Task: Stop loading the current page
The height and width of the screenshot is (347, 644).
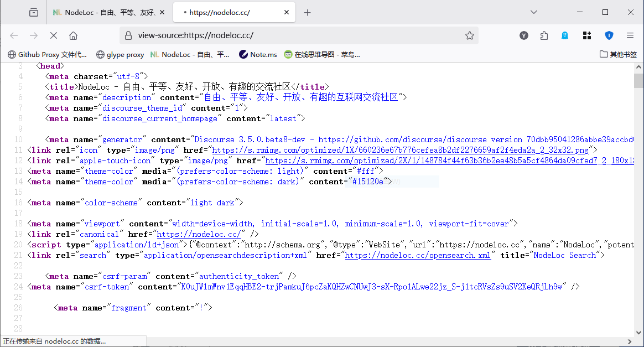Action: tap(54, 36)
